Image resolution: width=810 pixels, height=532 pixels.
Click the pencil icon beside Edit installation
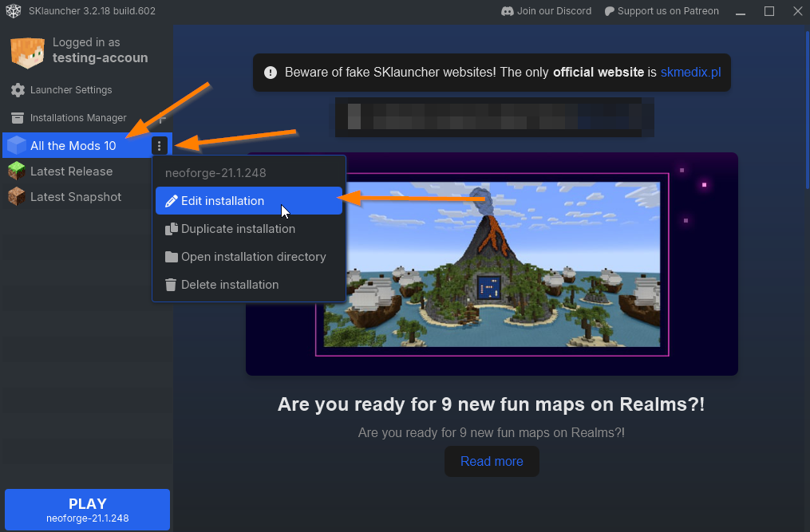tap(171, 201)
